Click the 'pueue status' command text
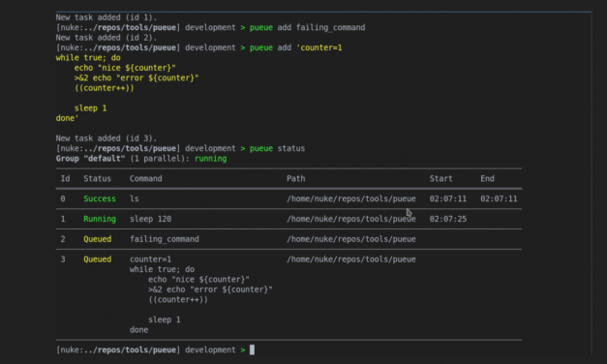Screen dimensions: 607x364 point(277,148)
